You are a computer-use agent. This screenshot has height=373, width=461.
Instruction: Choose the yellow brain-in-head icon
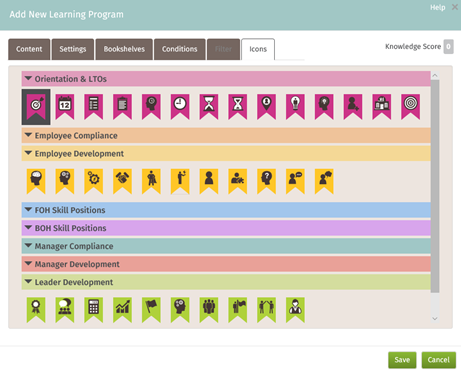point(36,181)
